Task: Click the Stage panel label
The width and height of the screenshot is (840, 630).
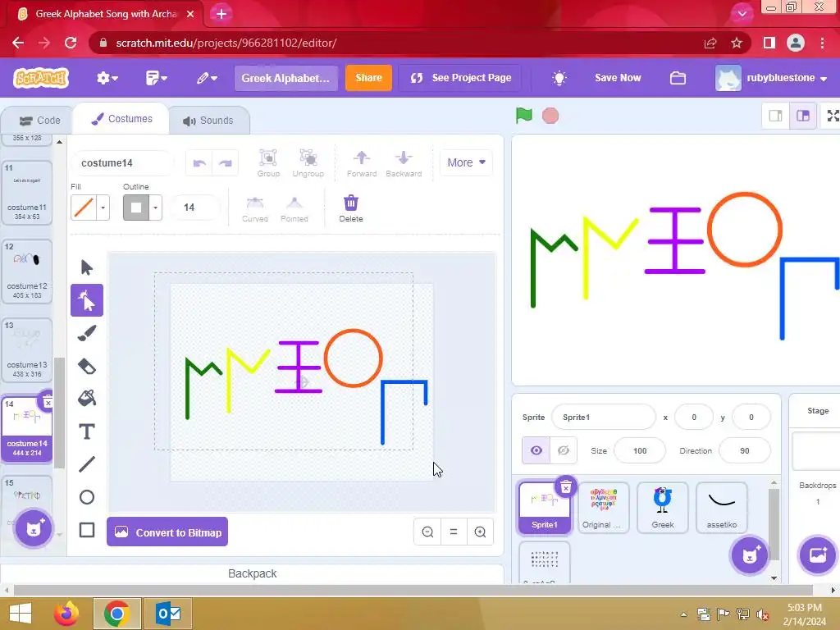Action: [818, 410]
